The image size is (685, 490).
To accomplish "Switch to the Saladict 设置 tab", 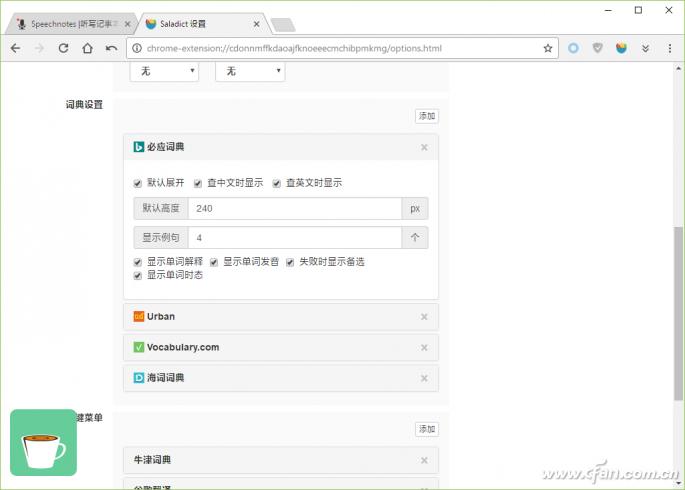I will [202, 24].
